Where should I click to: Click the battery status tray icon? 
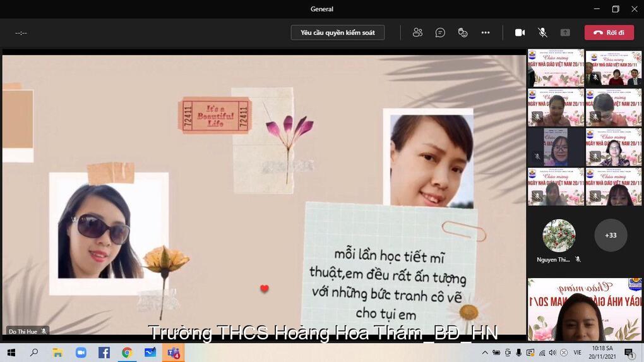[496, 353]
